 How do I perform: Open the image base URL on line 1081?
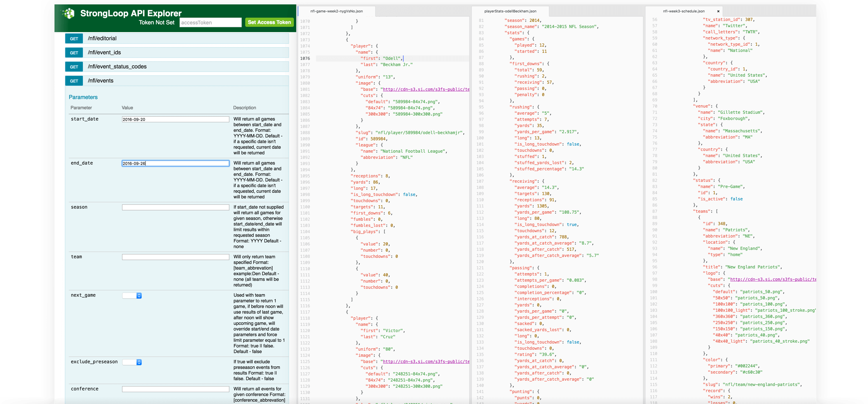(426, 89)
